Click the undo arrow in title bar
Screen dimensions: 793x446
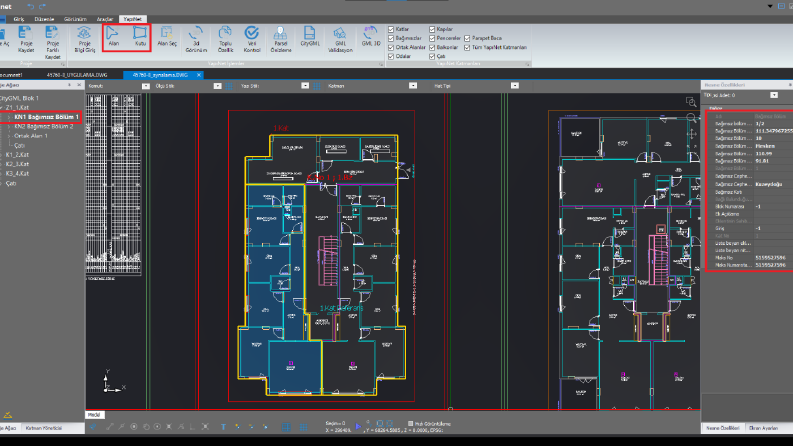31,7
